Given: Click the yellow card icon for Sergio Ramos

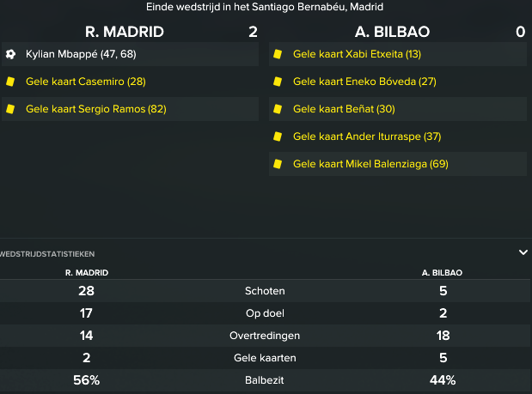Looking at the screenshot, I should click(x=10, y=109).
